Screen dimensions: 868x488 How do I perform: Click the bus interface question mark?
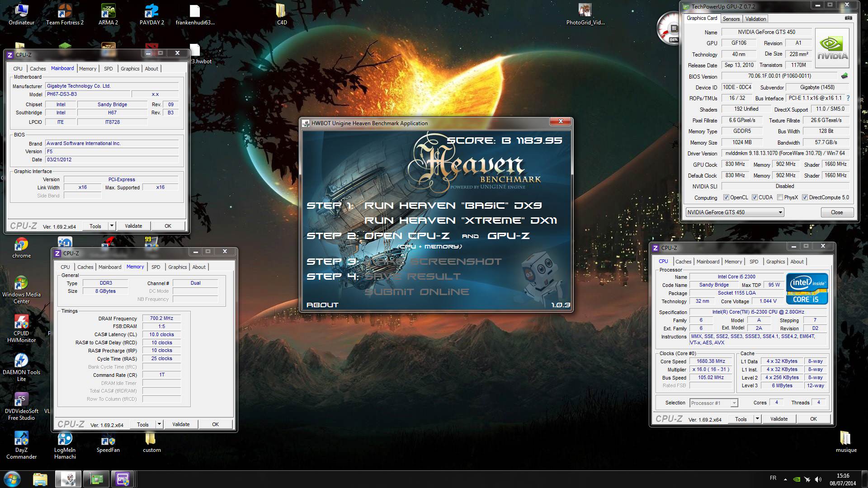point(848,98)
